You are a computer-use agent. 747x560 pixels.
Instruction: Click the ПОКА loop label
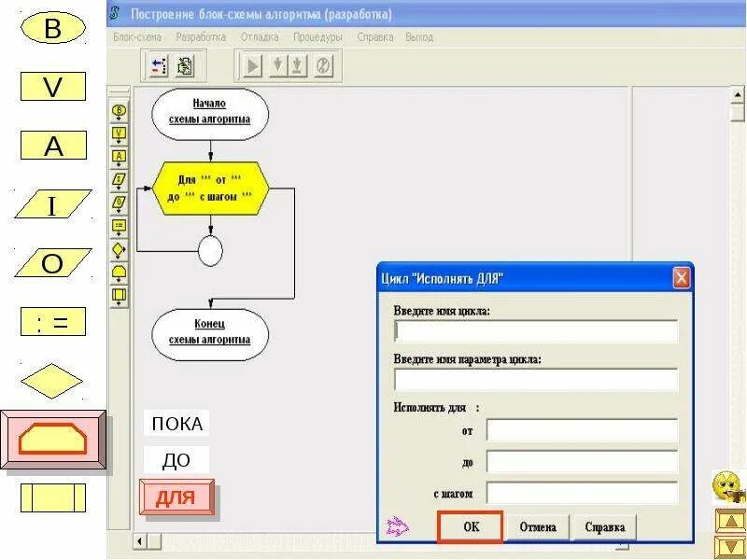tap(176, 424)
